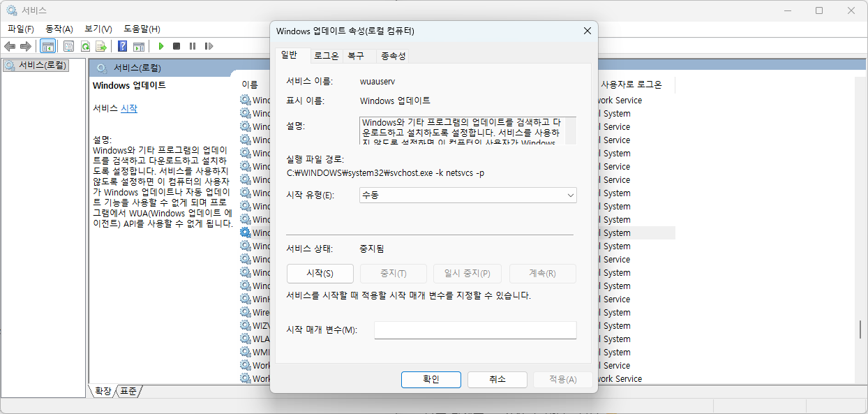Viewport: 868px width, 414px height.
Task: Click the Refresh toolbar icon
Action: 85,46
